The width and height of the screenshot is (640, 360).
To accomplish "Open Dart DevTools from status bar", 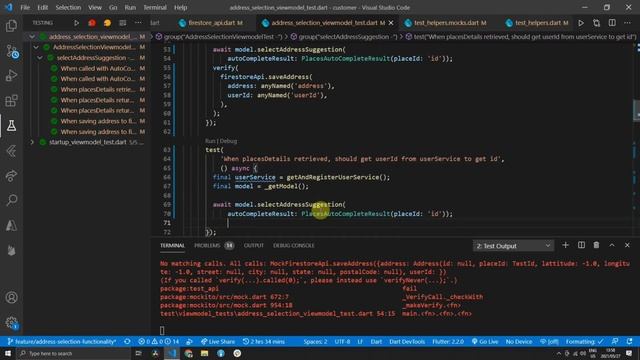I will click(407, 342).
